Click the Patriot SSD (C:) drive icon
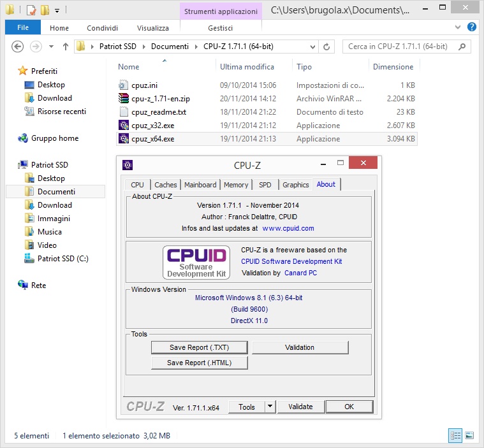The width and height of the screenshot is (484, 448). click(x=29, y=258)
